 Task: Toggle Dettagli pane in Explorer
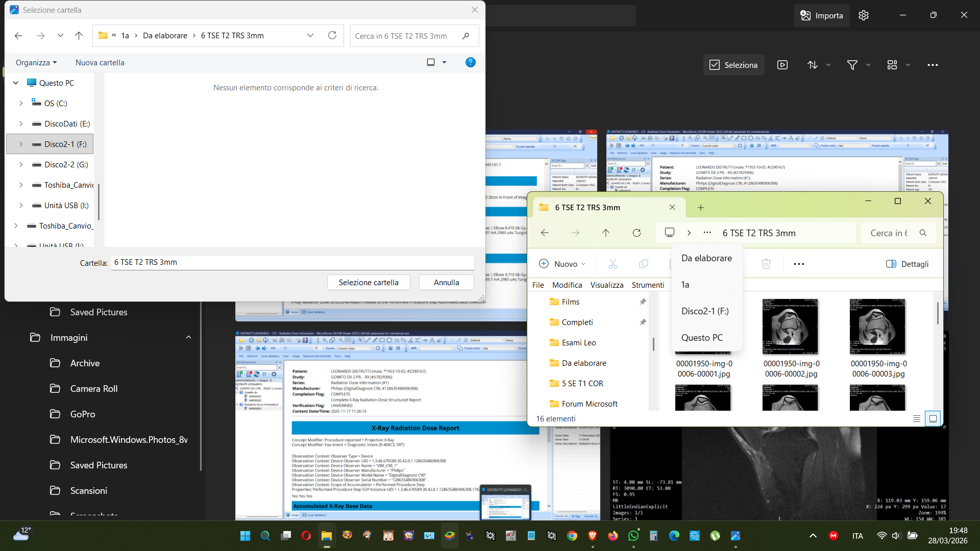(907, 264)
